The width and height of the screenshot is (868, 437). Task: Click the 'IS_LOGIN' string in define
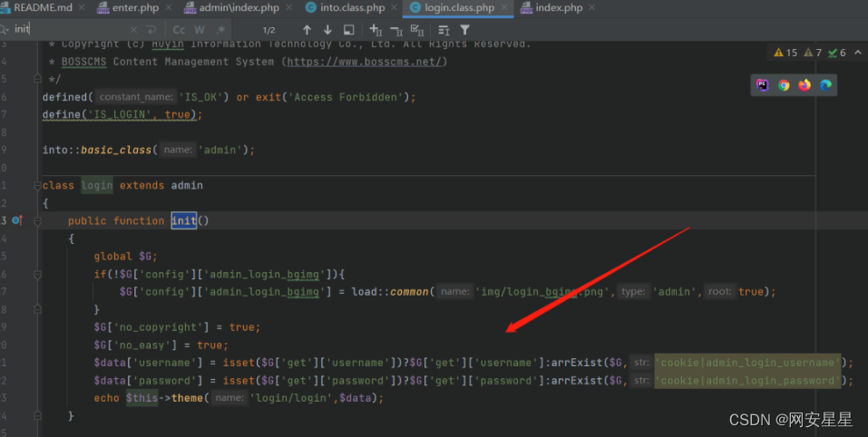click(x=119, y=114)
